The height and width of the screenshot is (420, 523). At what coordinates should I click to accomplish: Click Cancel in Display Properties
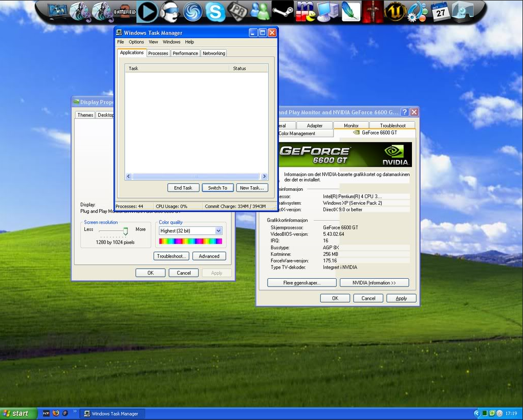[184, 273]
